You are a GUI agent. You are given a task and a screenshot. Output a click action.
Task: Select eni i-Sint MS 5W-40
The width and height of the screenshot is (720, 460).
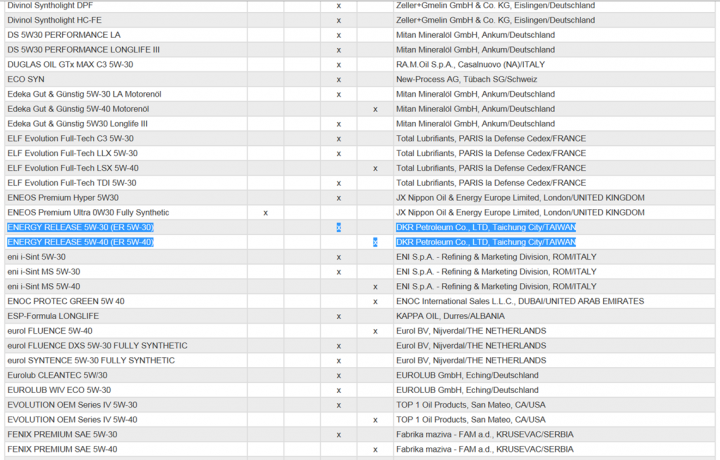coord(44,286)
